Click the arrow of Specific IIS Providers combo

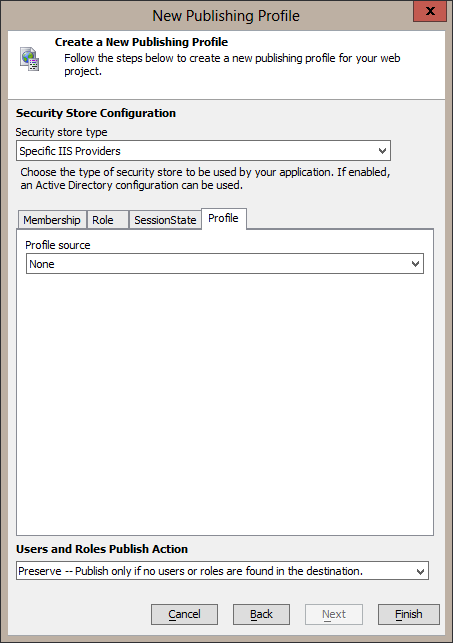pyautogui.click(x=382, y=151)
